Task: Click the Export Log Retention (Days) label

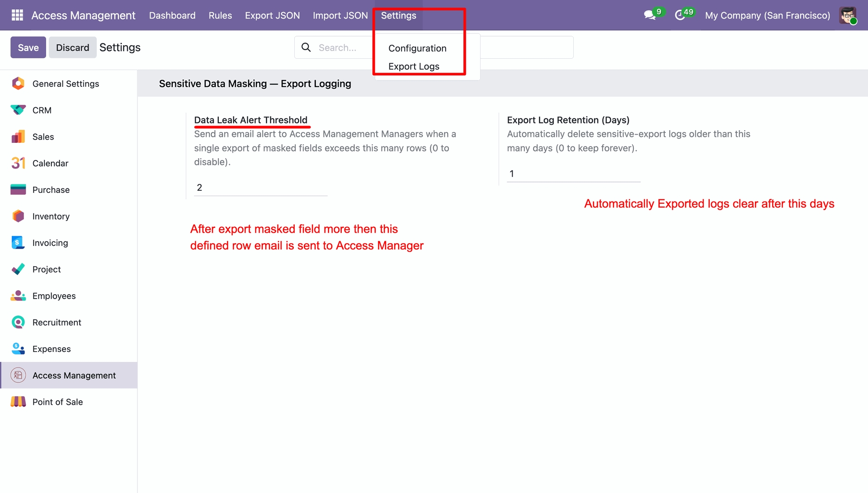Action: (568, 120)
